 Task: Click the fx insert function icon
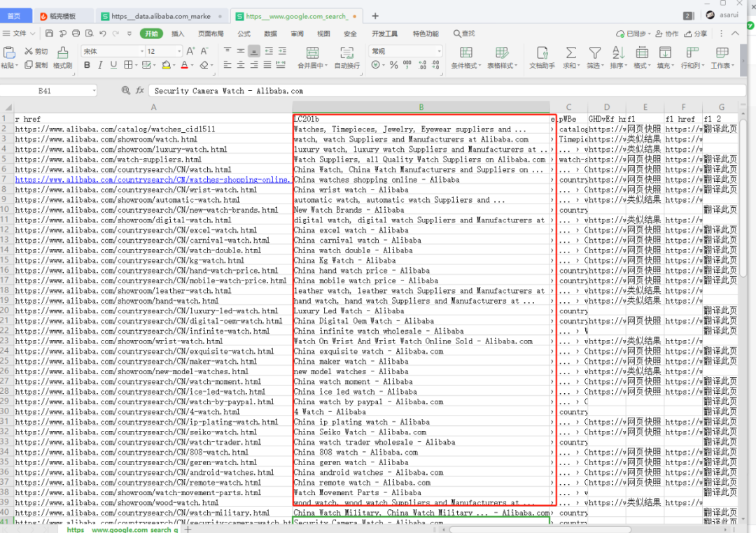tap(140, 91)
